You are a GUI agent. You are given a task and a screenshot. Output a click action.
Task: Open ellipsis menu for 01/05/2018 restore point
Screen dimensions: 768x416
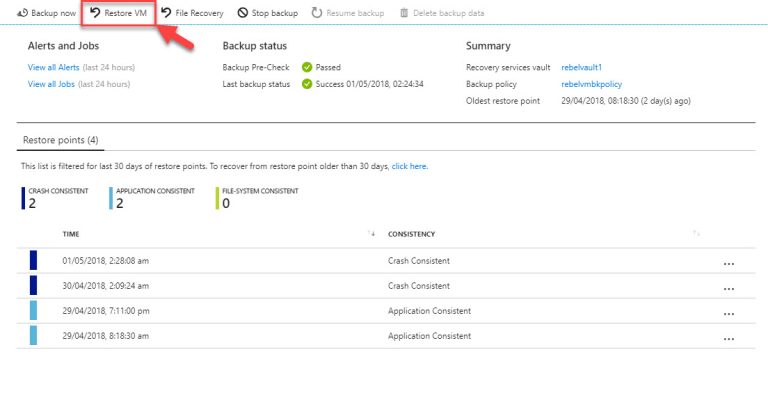pyautogui.click(x=728, y=262)
